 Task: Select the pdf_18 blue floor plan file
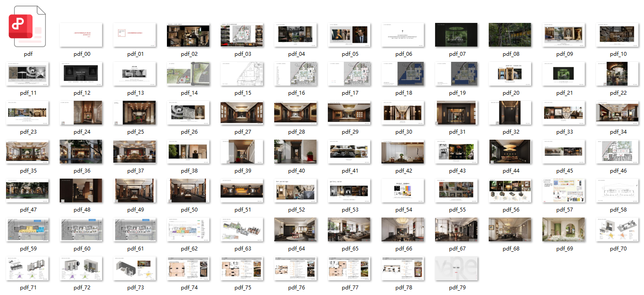click(403, 74)
